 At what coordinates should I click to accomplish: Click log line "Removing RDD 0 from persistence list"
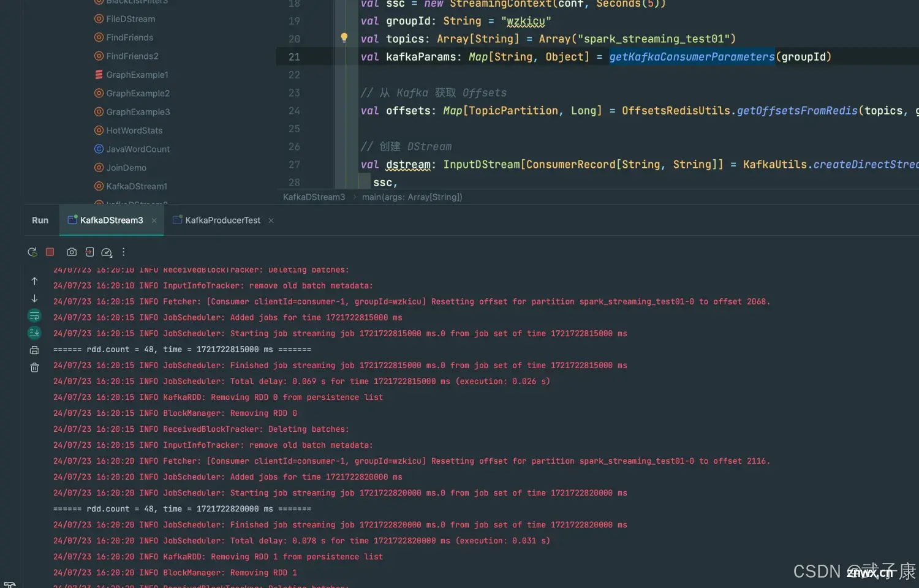[x=218, y=397]
